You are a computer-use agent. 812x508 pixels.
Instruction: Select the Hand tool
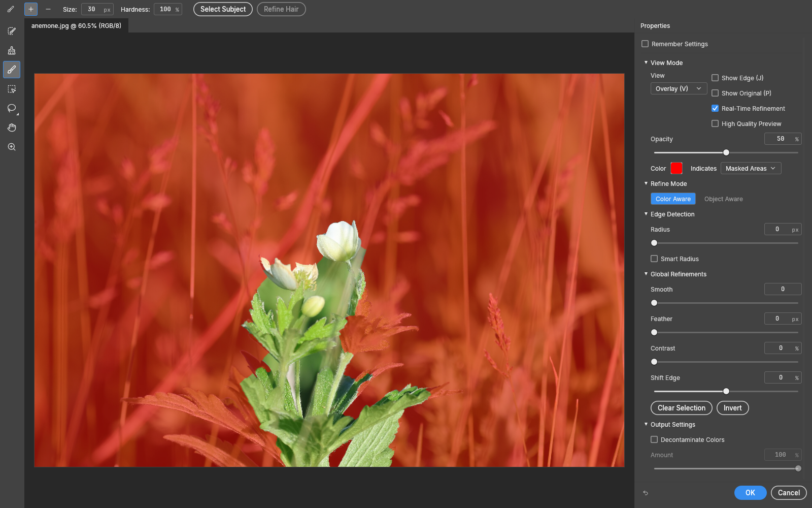pos(12,128)
